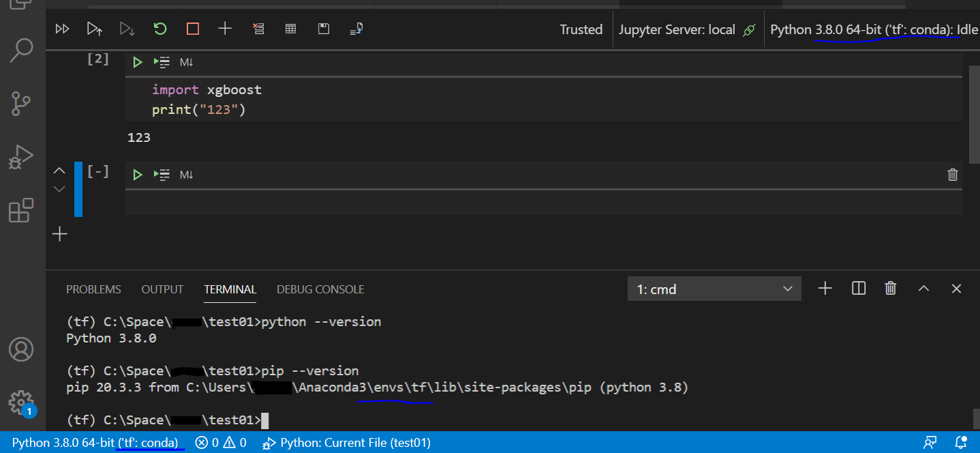Viewport: 980px width, 453px height.
Task: Open the Accounts menu icon
Action: (21, 349)
